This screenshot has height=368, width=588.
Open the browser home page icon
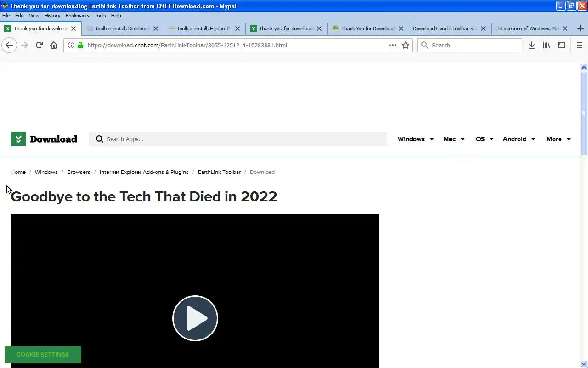[54, 45]
